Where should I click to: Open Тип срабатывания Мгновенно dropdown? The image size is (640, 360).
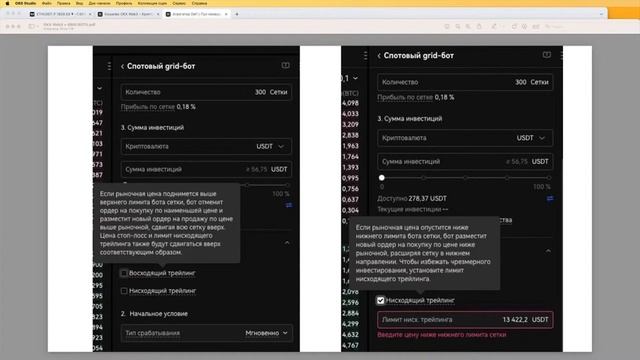[x=206, y=333]
